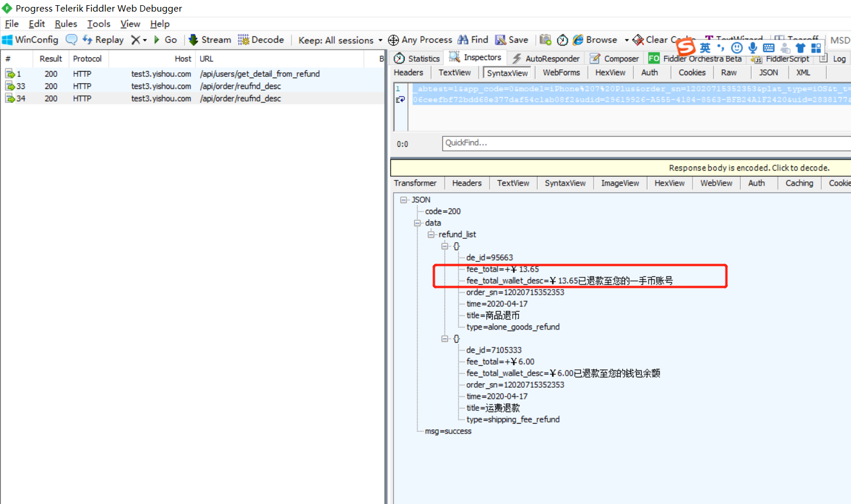Toggle the Sogou punctuation mode icon
The image size is (851, 504).
[721, 48]
